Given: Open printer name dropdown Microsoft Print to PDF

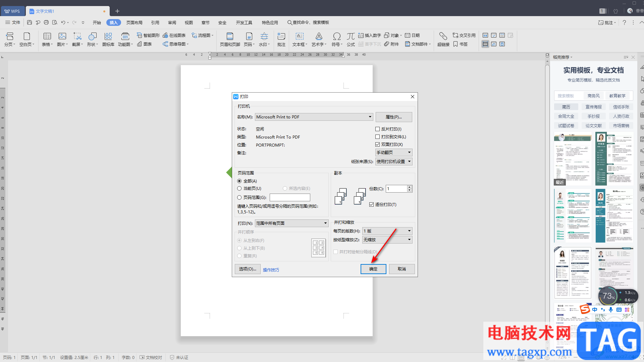Looking at the screenshot, I should (x=314, y=117).
